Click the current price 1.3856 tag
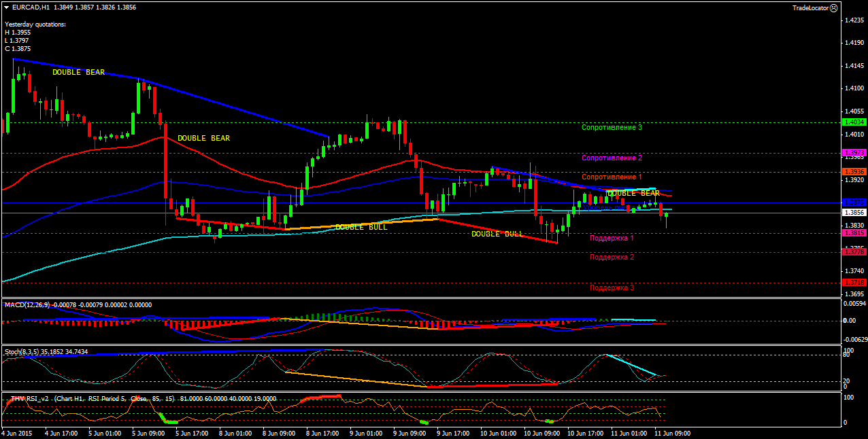Image resolution: width=868 pixels, height=439 pixels. [854, 213]
